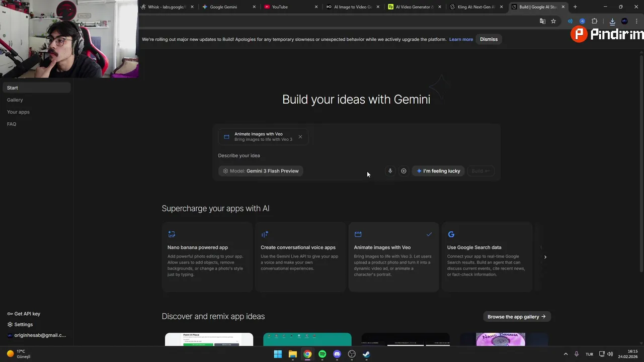Close the Kling AI tab
The width and height of the screenshot is (644, 362).
[502, 7]
